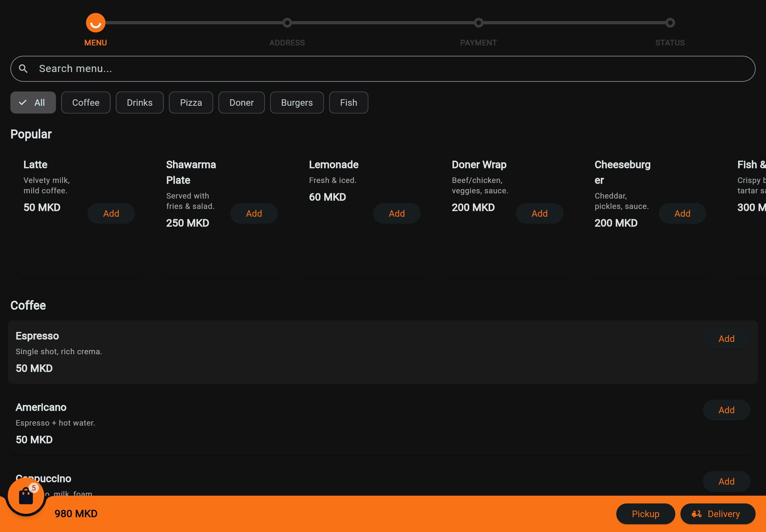Toggle the All category filter chip
The image size is (766, 532).
pyautogui.click(x=33, y=103)
